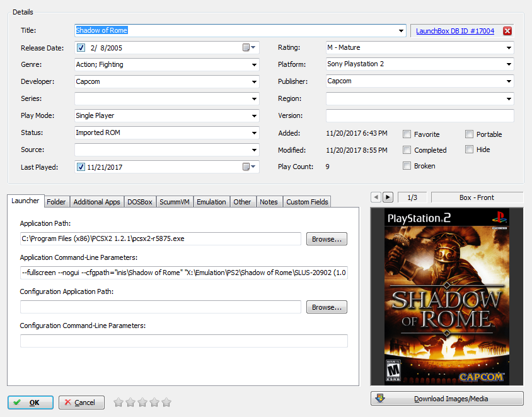Expand the Rating dropdown
This screenshot has height=417, width=532.
509,47
